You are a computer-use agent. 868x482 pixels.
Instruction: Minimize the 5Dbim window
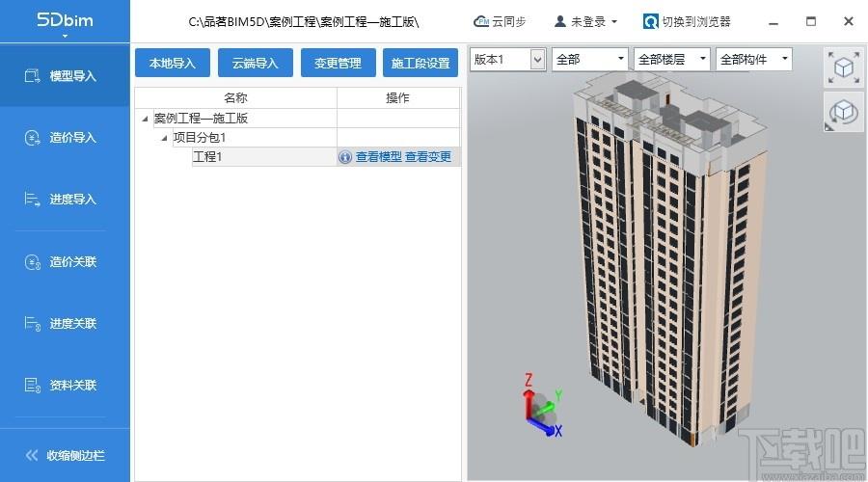coord(773,22)
